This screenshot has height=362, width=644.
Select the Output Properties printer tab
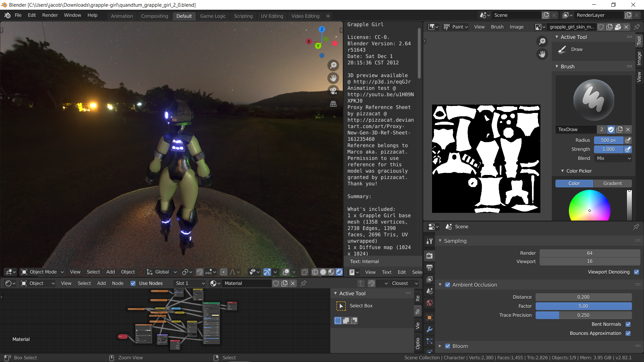pos(430,268)
